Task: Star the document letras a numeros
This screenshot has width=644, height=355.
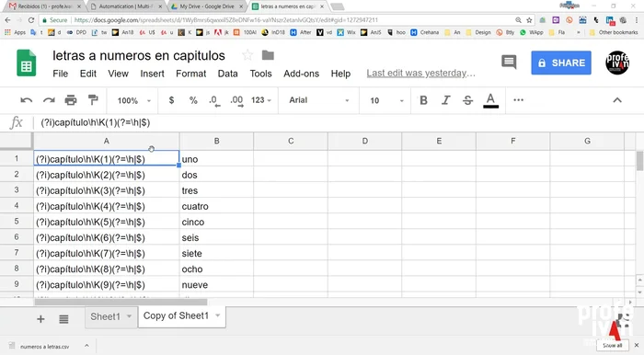Action: [x=247, y=55]
